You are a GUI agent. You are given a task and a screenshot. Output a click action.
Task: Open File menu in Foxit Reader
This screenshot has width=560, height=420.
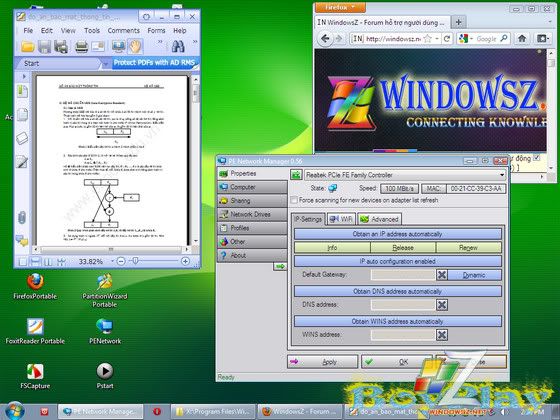(28, 31)
